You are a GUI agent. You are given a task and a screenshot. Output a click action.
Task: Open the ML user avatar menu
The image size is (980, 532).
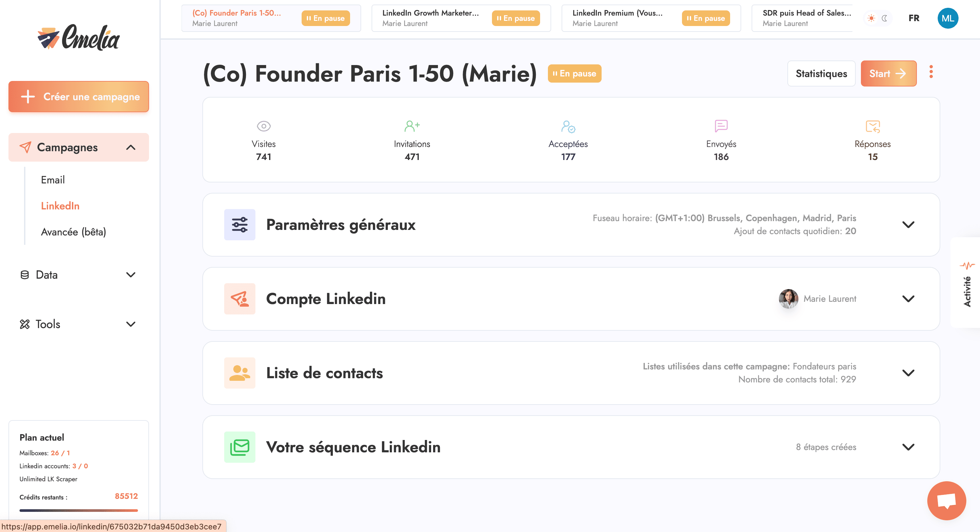point(948,18)
